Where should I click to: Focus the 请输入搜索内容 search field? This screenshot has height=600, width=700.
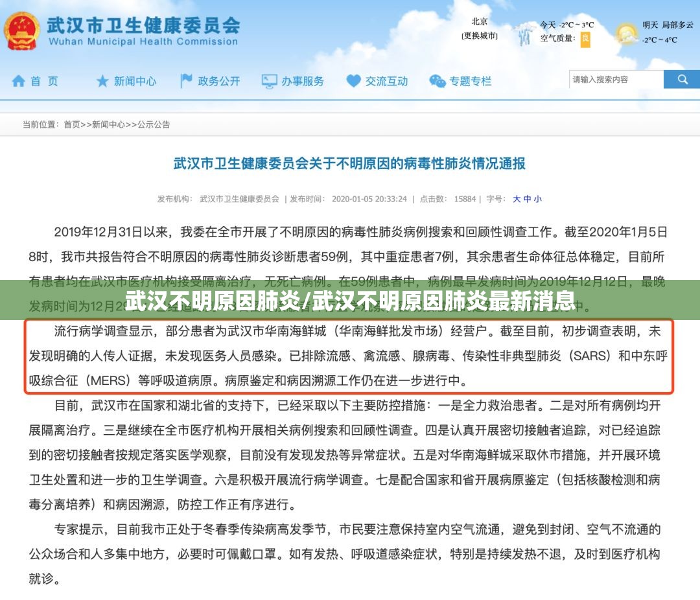616,80
